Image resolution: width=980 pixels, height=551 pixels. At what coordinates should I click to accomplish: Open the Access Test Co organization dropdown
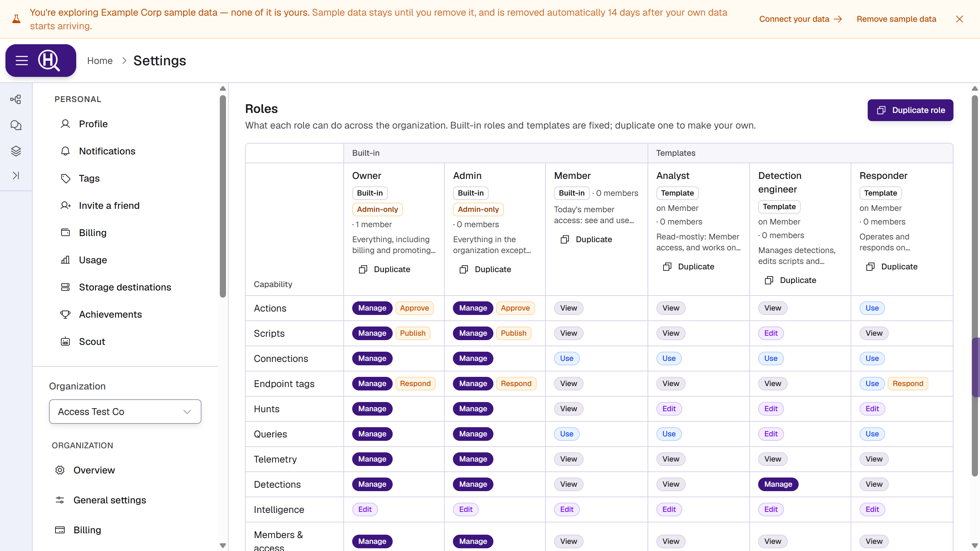(x=125, y=412)
